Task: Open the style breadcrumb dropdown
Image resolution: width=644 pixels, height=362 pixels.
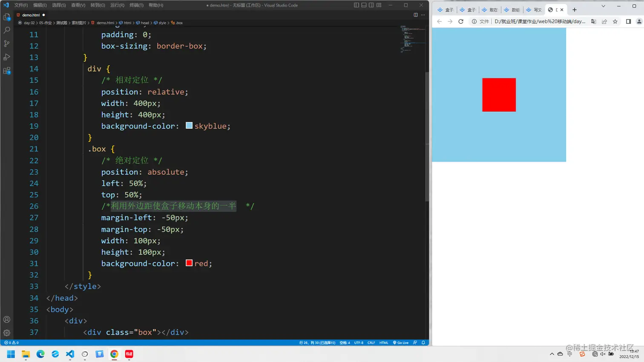Action: [160, 23]
